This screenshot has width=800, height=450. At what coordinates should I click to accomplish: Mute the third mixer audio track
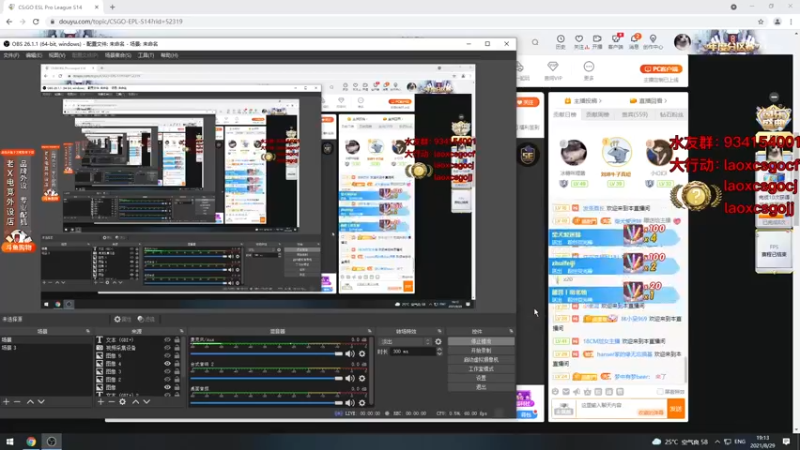coord(350,403)
